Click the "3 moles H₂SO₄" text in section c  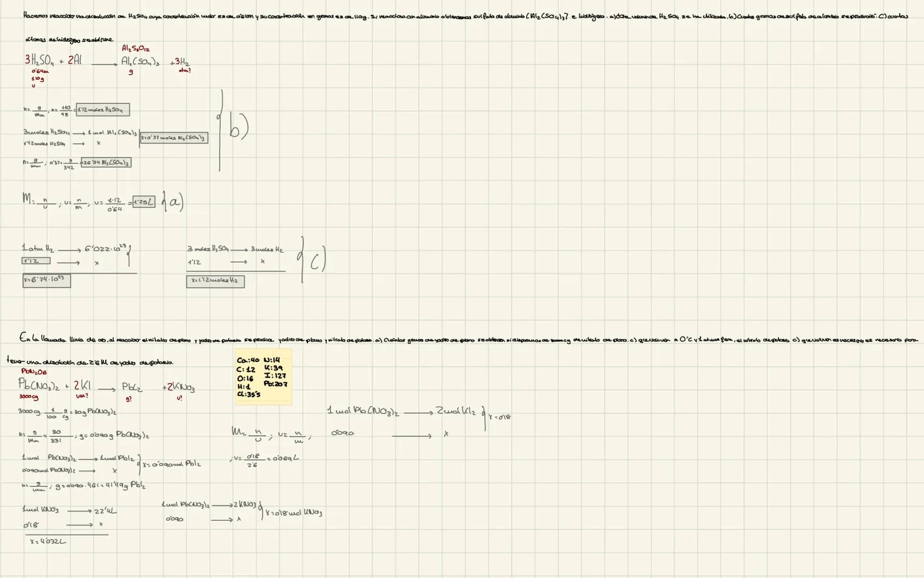pyautogui.click(x=209, y=249)
